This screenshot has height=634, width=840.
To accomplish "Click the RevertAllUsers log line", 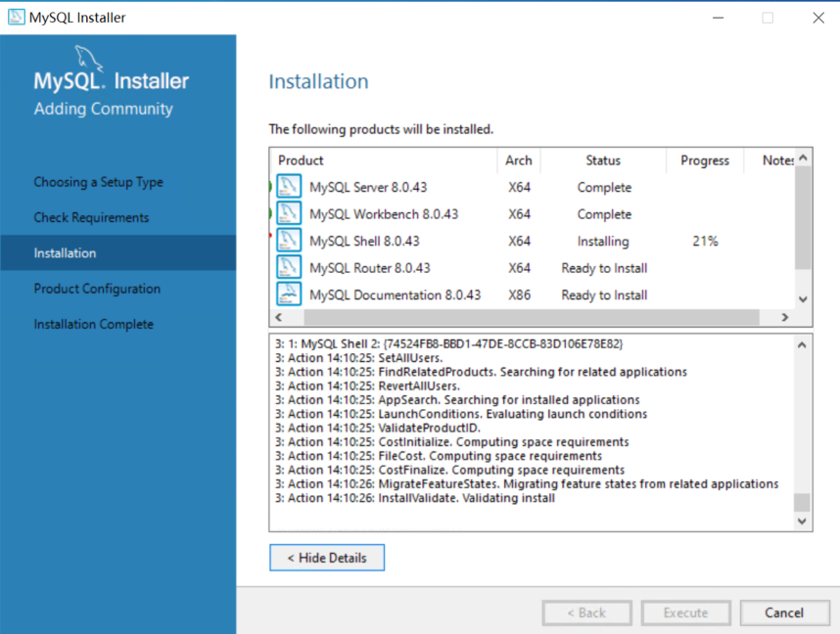I will (x=367, y=385).
